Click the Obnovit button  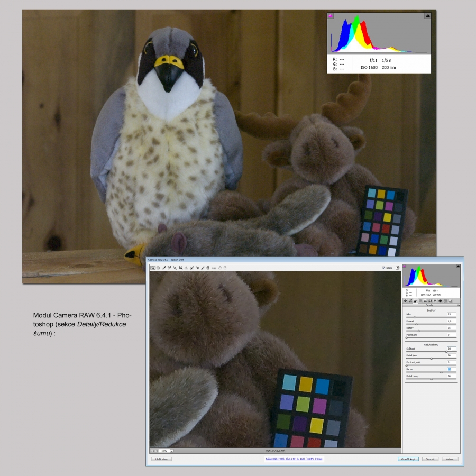tap(430, 459)
